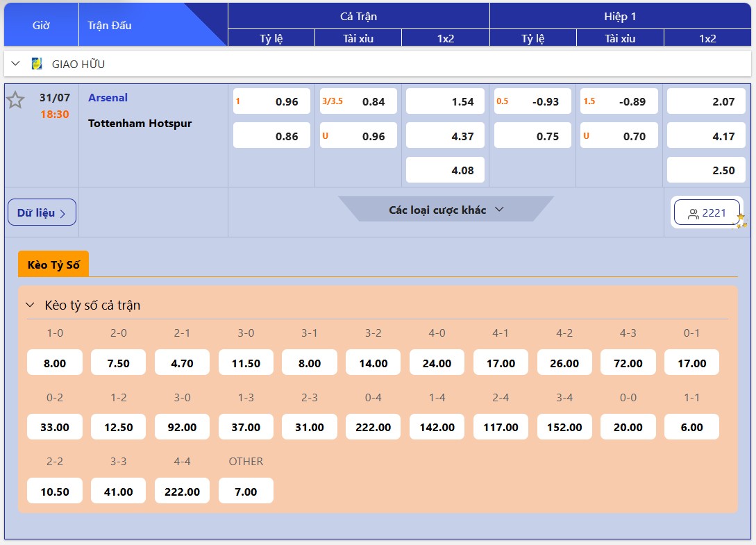Pick 4-4 score odds 222.00

point(182,492)
